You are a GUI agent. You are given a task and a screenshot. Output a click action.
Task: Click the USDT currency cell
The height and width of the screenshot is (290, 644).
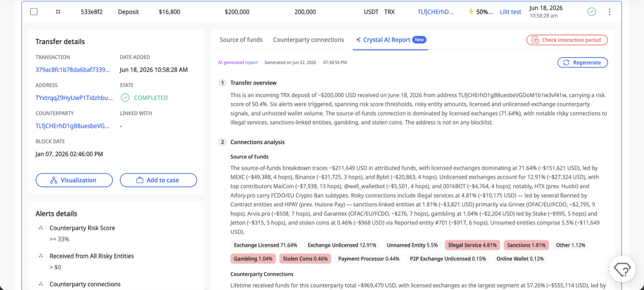(371, 12)
